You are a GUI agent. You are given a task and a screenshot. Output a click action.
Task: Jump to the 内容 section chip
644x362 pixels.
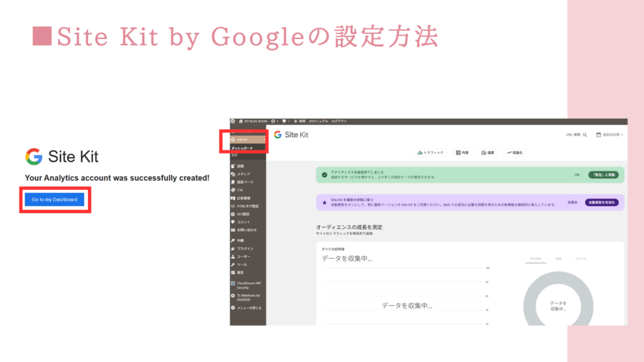[x=462, y=153]
